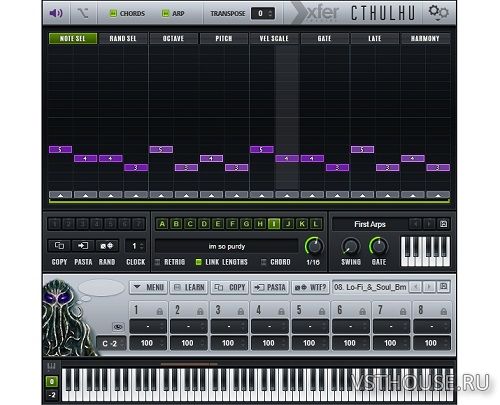Go to next arp preset

[429, 224]
